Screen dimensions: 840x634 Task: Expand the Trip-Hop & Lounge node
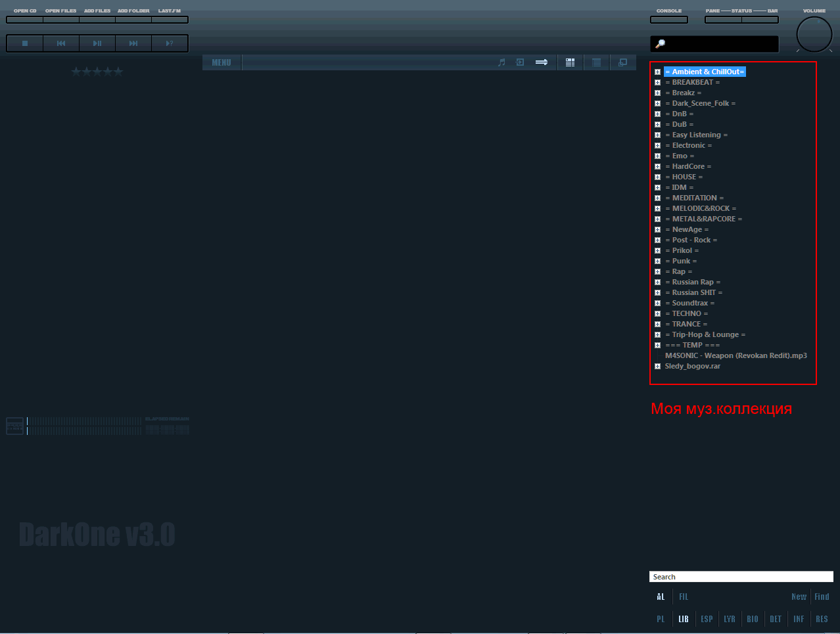[x=657, y=335]
